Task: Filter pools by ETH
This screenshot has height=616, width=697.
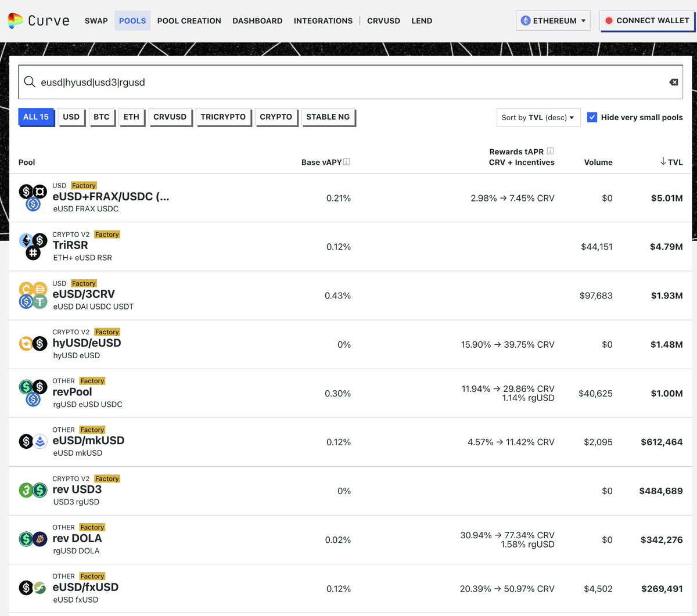Action: click(x=131, y=117)
